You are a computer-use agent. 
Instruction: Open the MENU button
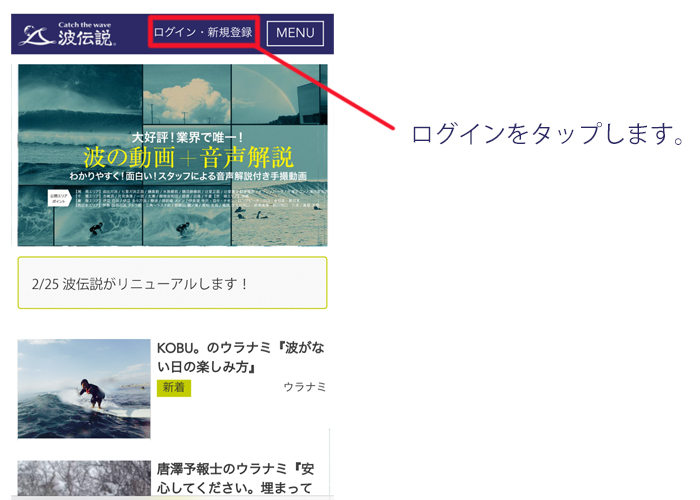(295, 33)
